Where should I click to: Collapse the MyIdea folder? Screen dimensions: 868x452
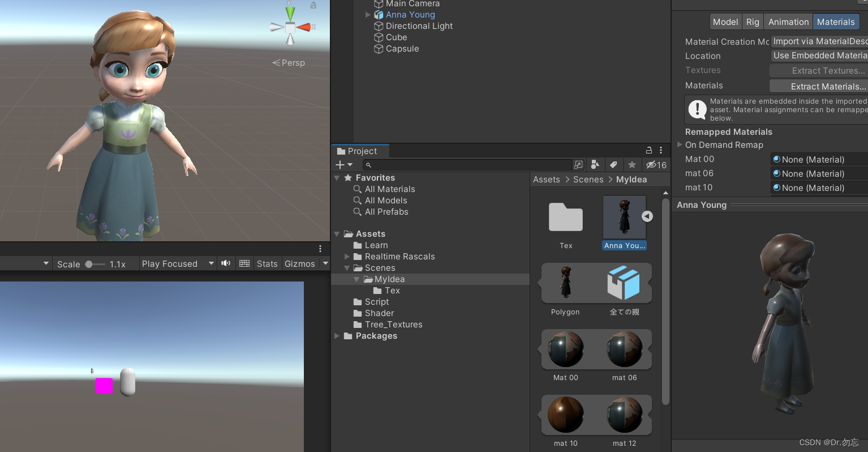point(356,279)
